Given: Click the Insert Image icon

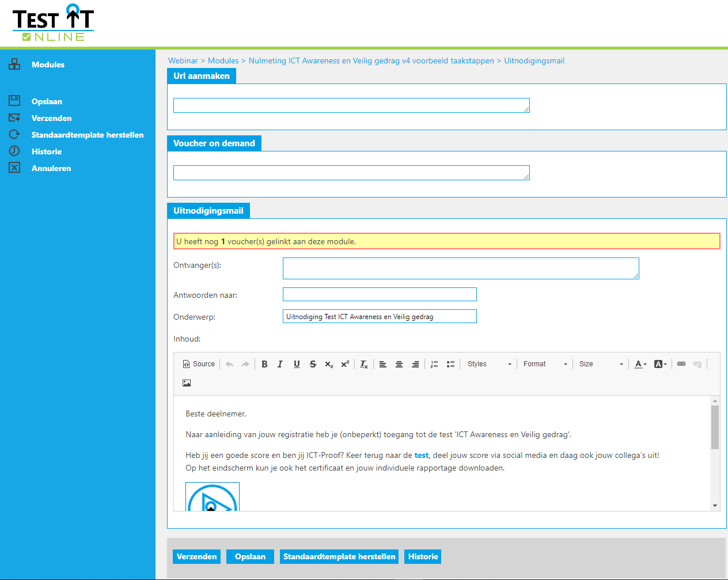Looking at the screenshot, I should click(187, 383).
